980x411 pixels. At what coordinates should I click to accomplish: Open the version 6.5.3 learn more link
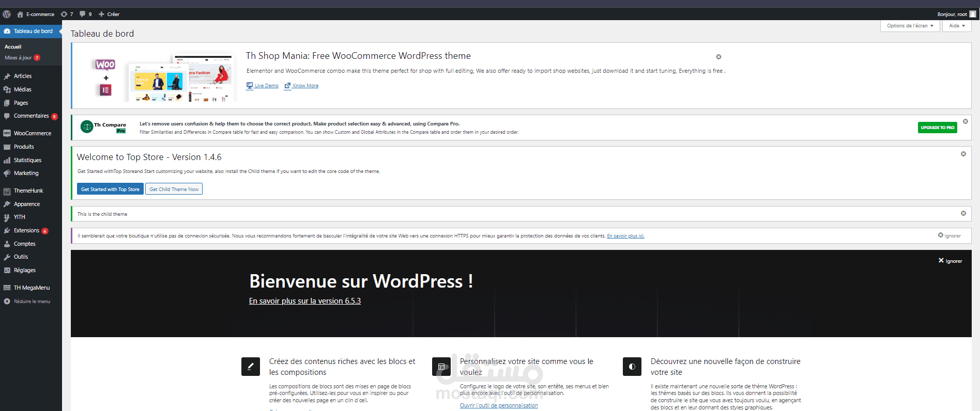click(305, 301)
